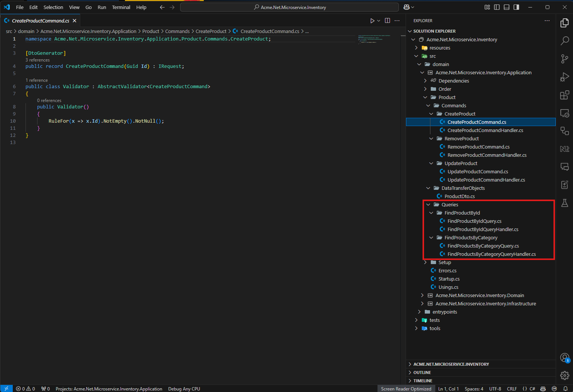Toggle Screen Reader Optimized status item
The height and width of the screenshot is (392, 573).
tap(406, 389)
